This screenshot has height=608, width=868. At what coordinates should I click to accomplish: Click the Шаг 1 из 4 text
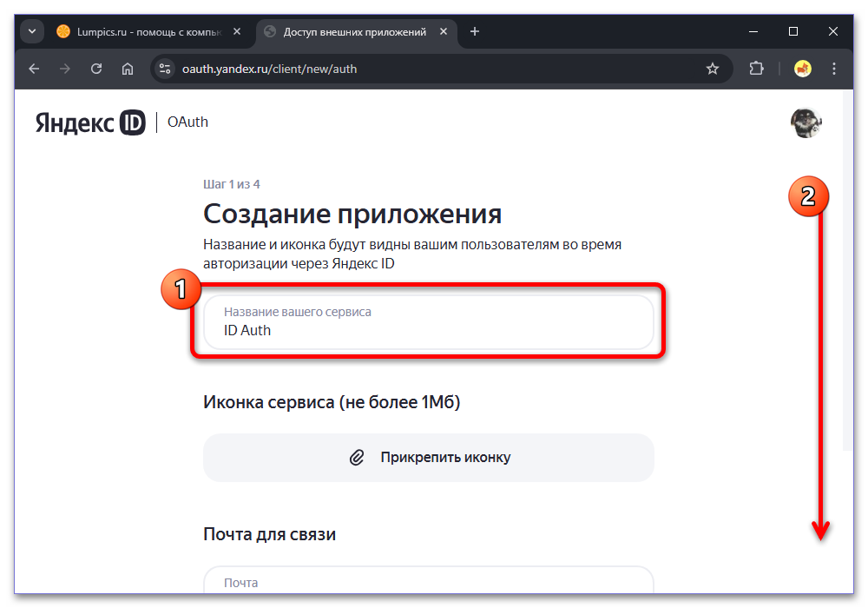tap(232, 184)
